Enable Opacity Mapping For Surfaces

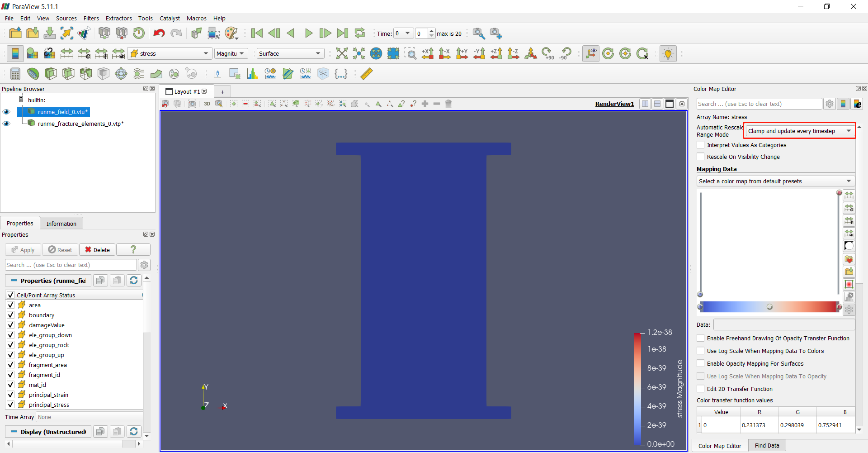pos(701,363)
